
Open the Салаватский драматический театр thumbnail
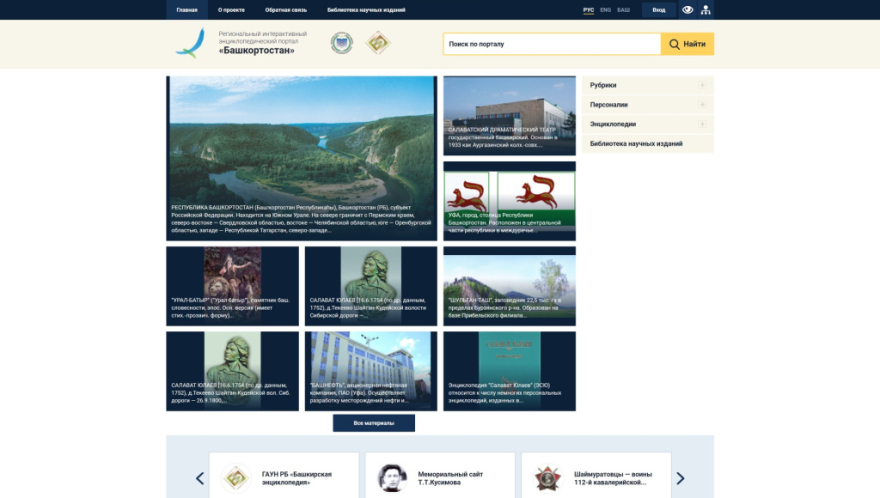click(509, 116)
